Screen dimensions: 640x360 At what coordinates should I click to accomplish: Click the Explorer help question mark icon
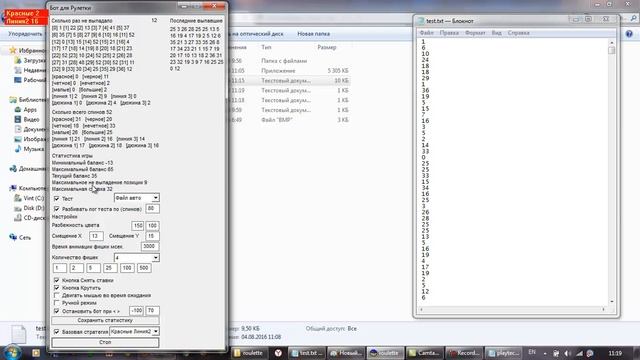(x=629, y=34)
